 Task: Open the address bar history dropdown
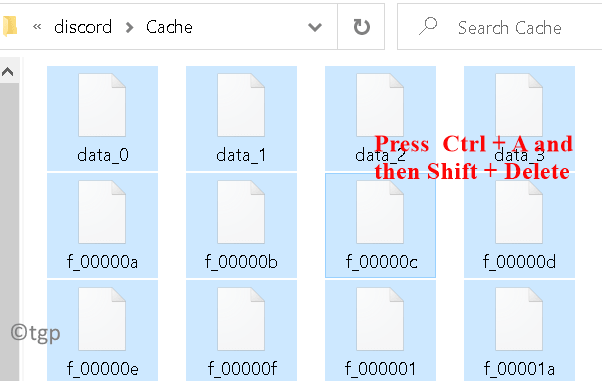click(x=315, y=27)
